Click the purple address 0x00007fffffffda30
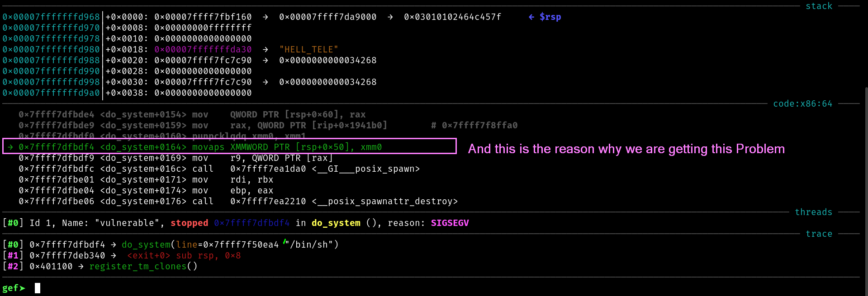Screen dimensions: 868x296 point(203,50)
